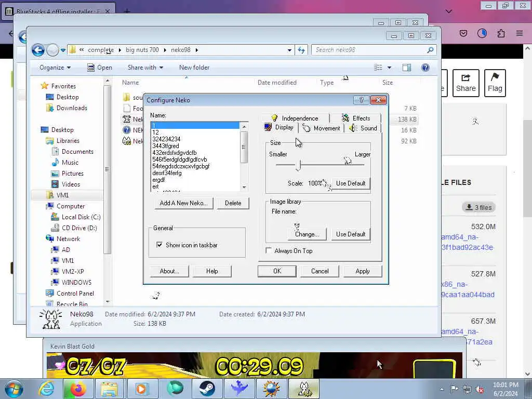Click the change view icon
Screen dimensions: 532x399
click(378, 68)
